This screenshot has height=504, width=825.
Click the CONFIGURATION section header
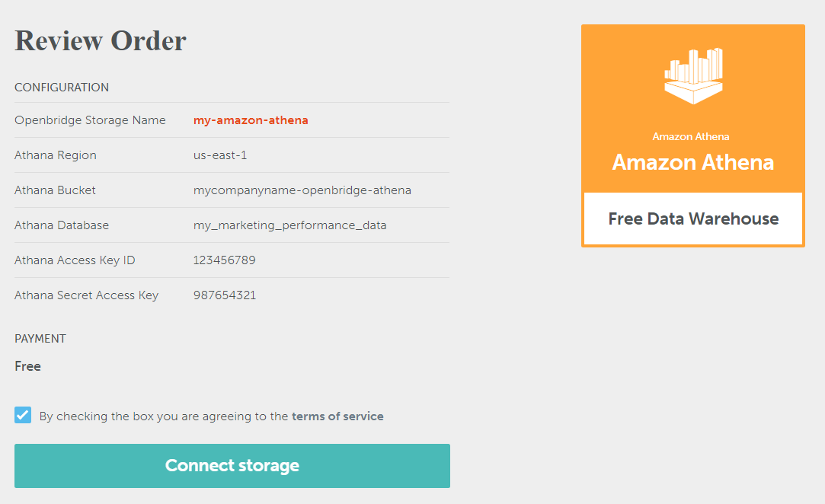62,87
